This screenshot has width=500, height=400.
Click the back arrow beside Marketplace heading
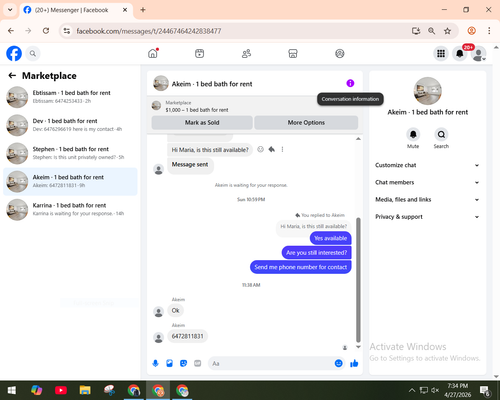coord(12,76)
